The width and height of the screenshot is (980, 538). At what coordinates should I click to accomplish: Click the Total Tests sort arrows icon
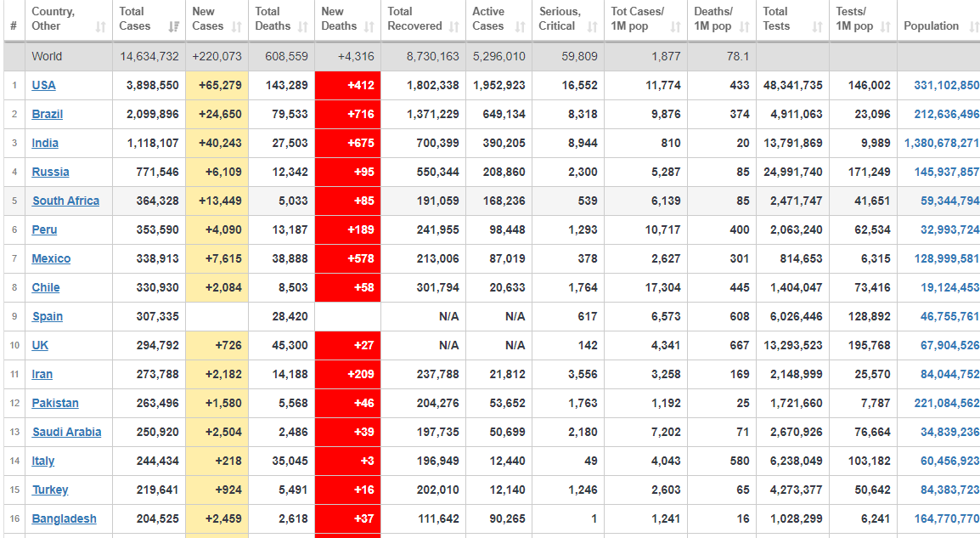[818, 27]
